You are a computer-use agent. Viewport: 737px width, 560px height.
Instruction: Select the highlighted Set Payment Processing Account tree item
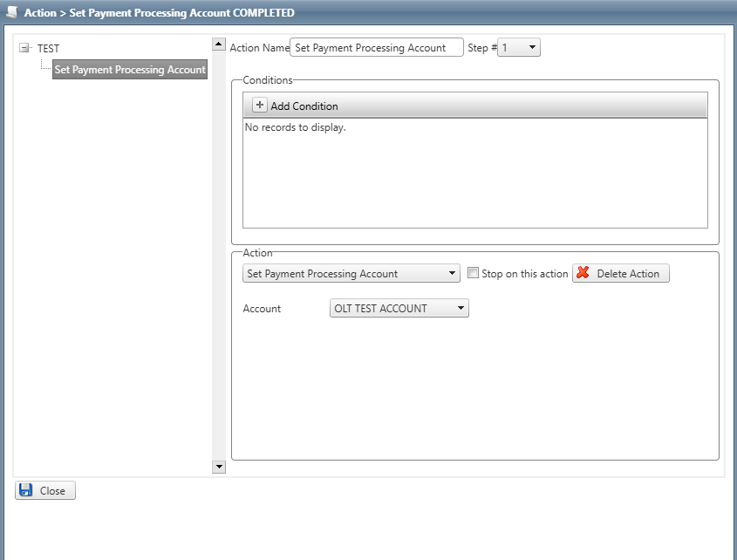tap(130, 70)
